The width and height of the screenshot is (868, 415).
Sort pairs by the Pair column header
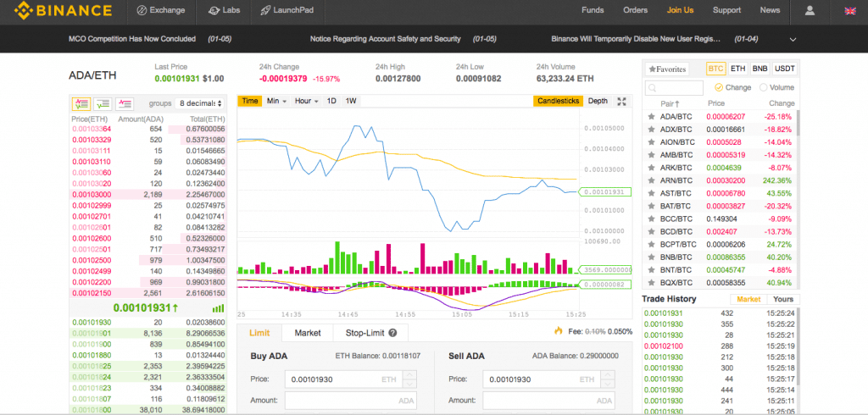(x=670, y=103)
